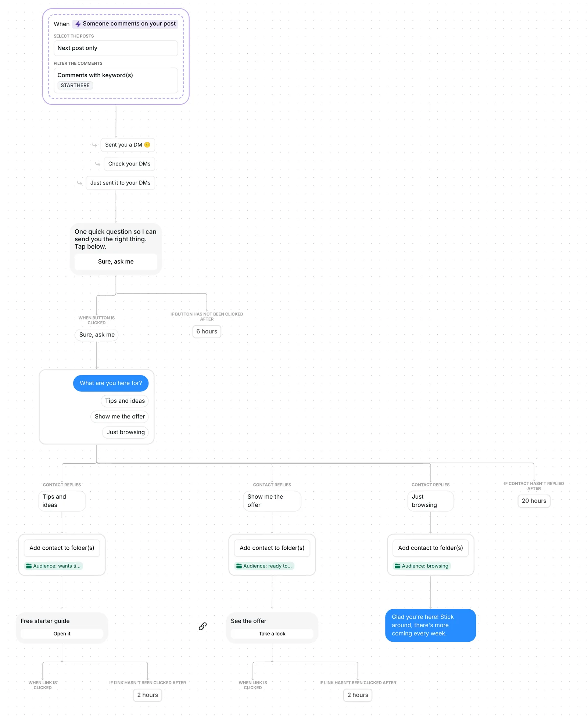Click the "Audience: ready to..." folder tag text
Screen dimensions: 588x720
coord(268,566)
